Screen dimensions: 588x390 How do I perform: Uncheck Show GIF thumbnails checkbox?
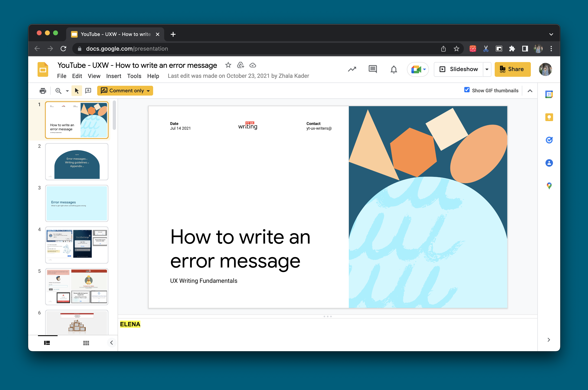pyautogui.click(x=467, y=90)
